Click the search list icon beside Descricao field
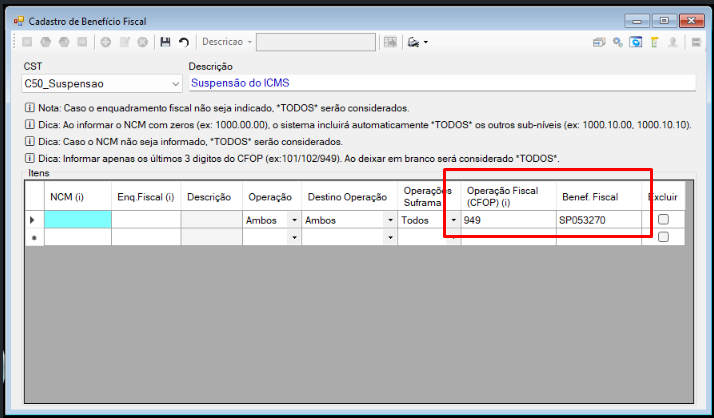 point(390,42)
